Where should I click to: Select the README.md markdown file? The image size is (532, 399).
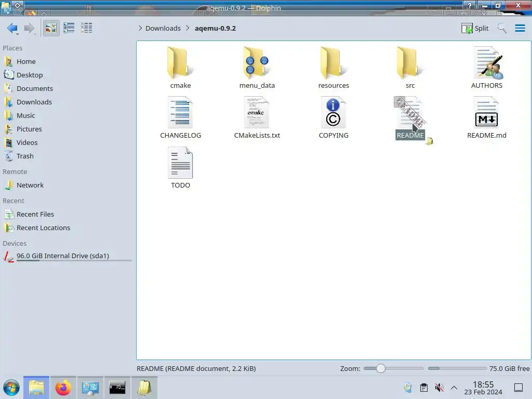(x=487, y=118)
